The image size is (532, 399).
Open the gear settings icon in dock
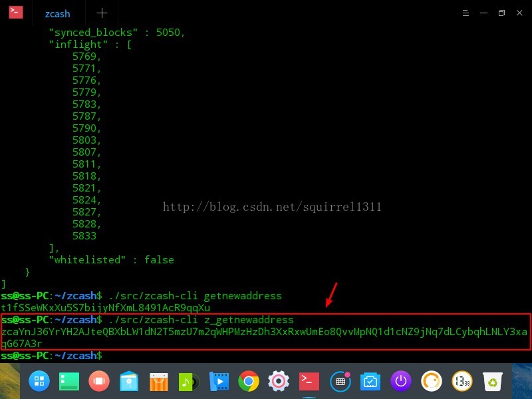point(279,381)
